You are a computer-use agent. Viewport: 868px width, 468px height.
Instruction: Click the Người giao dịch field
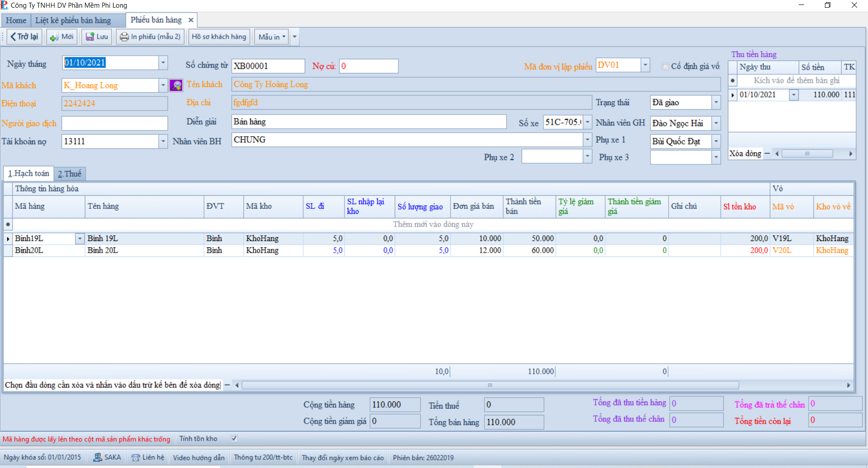(x=115, y=123)
